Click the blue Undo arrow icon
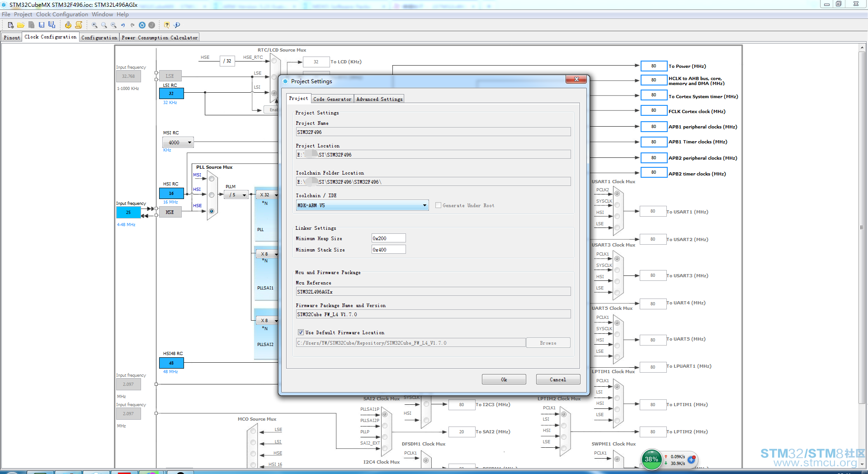Screen dimensions: 868x474 123,25
